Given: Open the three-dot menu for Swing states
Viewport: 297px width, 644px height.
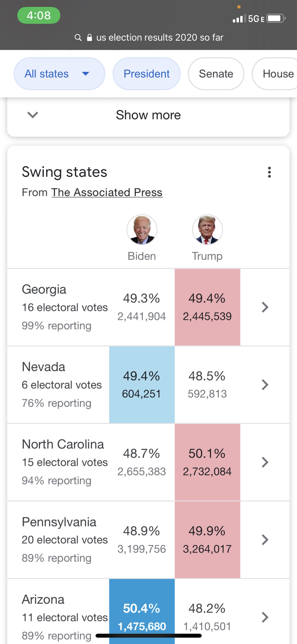Looking at the screenshot, I should (269, 172).
